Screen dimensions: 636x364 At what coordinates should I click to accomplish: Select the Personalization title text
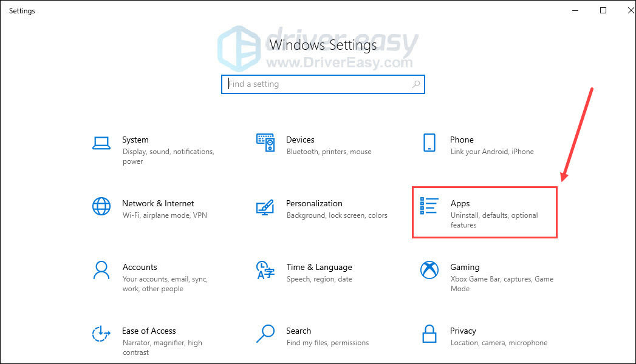(314, 203)
